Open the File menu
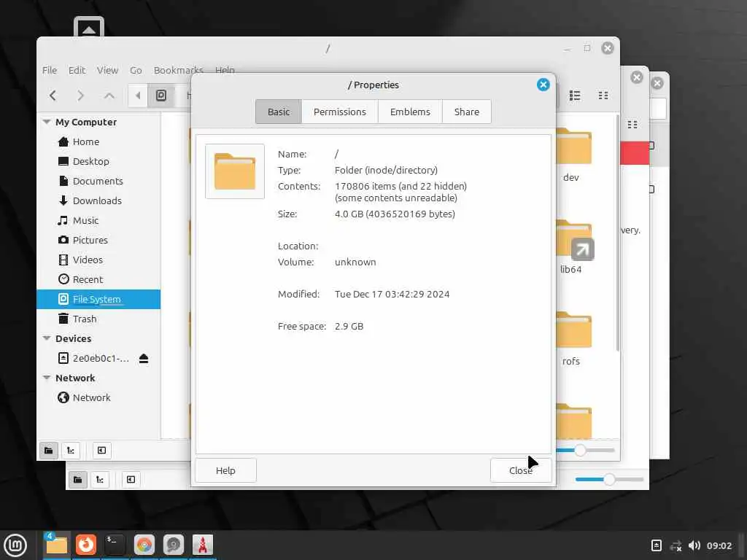The height and width of the screenshot is (560, 747). (50, 70)
